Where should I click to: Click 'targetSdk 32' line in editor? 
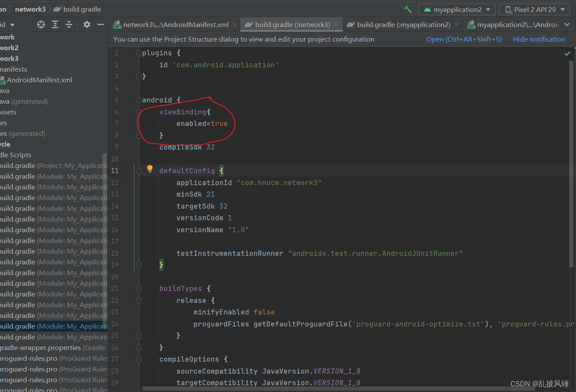tap(202, 206)
